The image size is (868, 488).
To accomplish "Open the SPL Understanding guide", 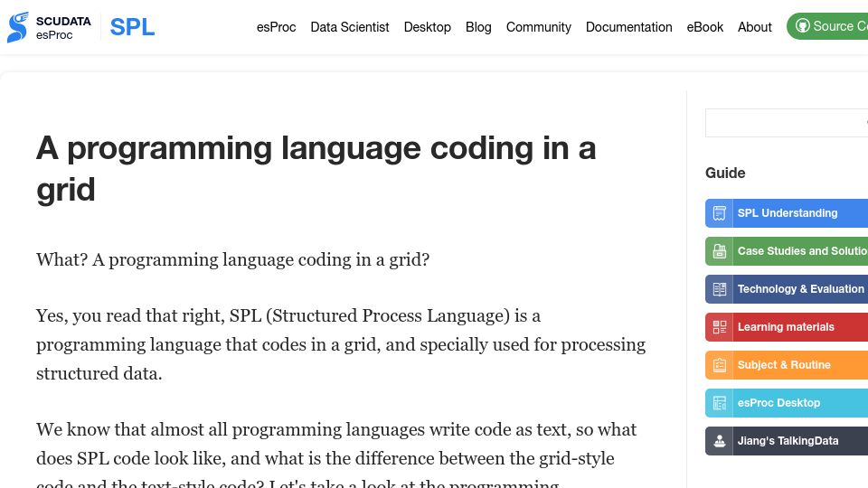I will click(787, 213).
